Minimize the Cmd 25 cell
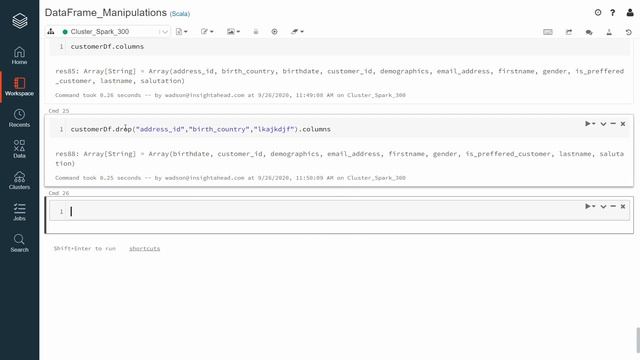 click(613, 124)
